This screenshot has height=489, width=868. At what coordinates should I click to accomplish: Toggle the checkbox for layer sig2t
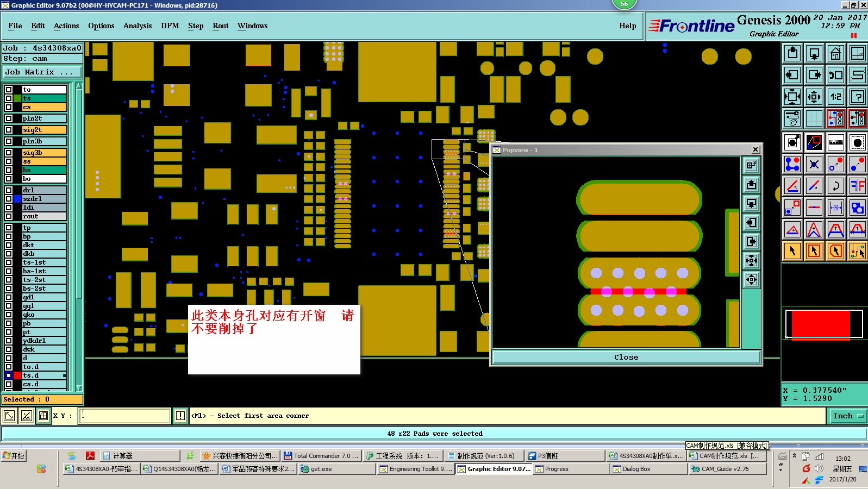[9, 130]
